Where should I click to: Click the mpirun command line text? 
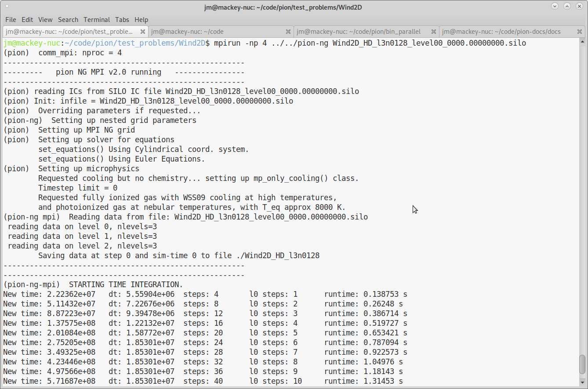tap(369, 43)
